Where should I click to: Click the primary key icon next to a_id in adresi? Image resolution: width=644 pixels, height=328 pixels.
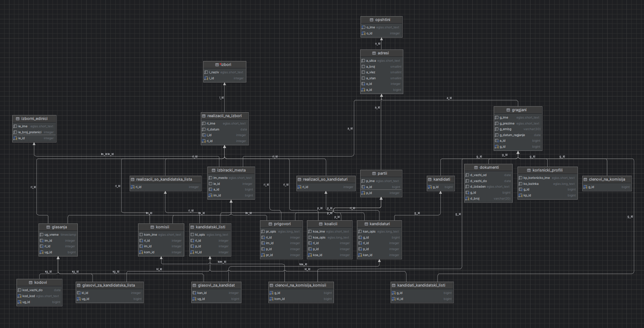363,90
